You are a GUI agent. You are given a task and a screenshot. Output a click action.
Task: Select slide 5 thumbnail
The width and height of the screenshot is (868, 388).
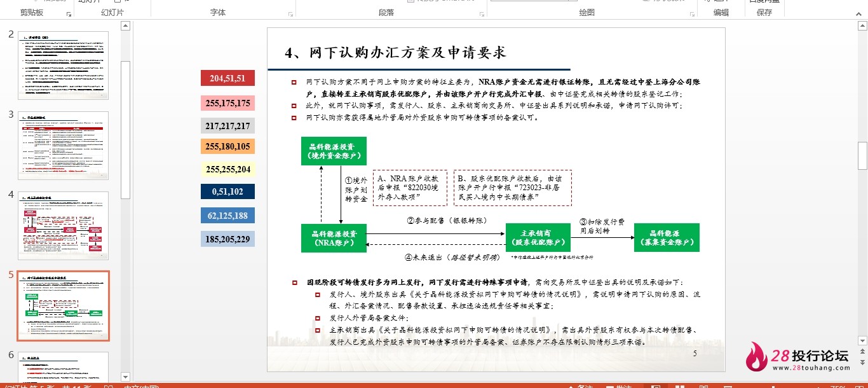[63, 306]
